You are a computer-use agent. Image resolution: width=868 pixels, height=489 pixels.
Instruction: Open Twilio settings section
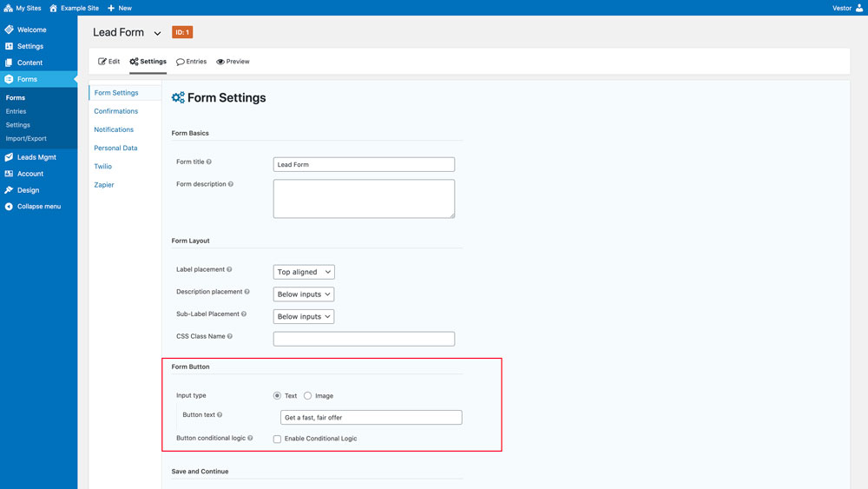103,166
